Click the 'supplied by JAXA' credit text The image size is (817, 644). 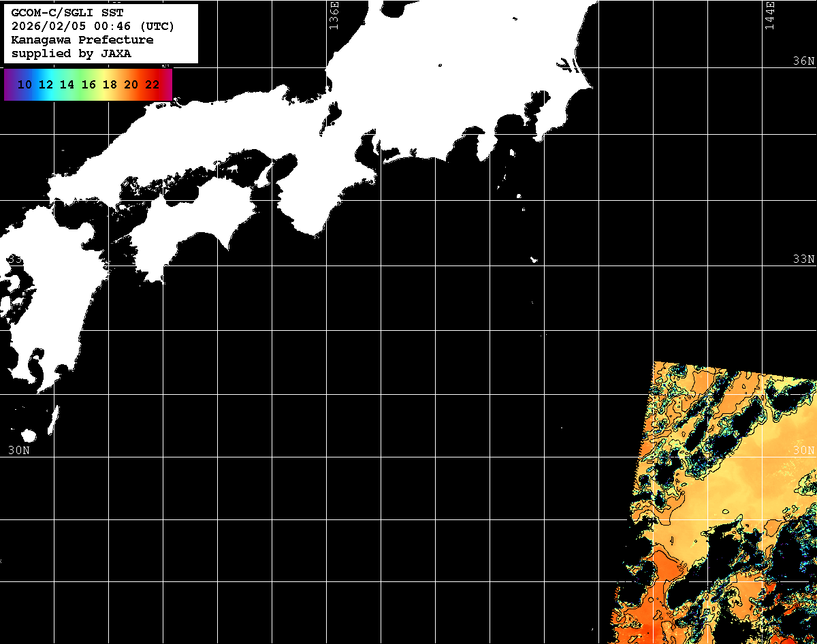71,54
